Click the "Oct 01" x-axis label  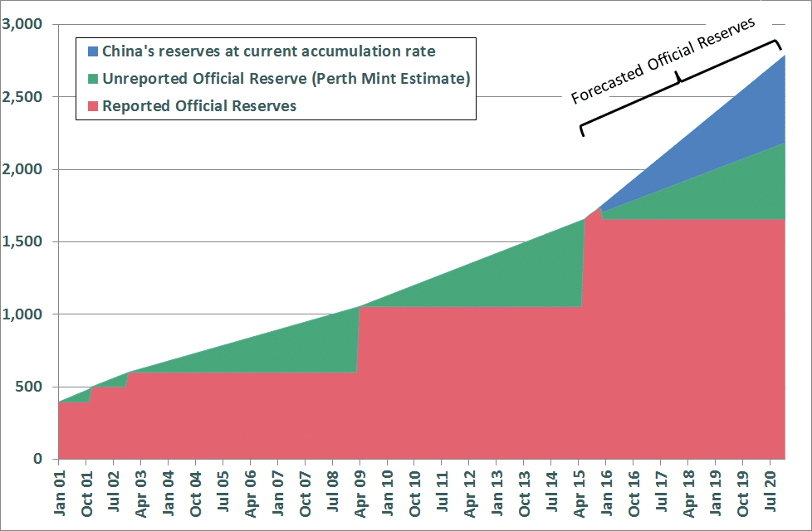pos(87,493)
